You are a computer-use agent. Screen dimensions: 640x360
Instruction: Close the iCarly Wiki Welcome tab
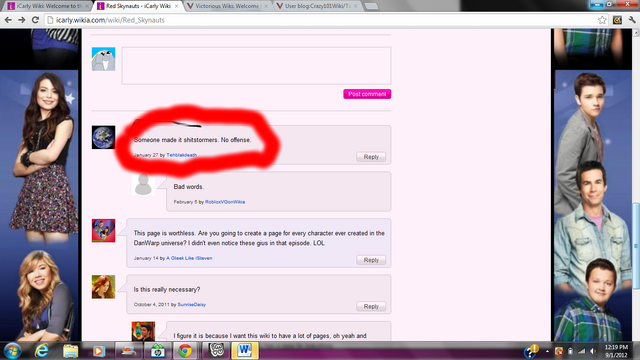pyautogui.click(x=87, y=6)
